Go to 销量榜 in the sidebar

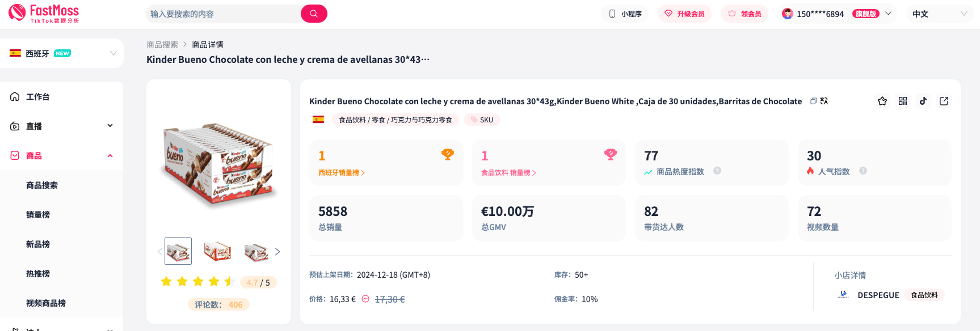(38, 214)
